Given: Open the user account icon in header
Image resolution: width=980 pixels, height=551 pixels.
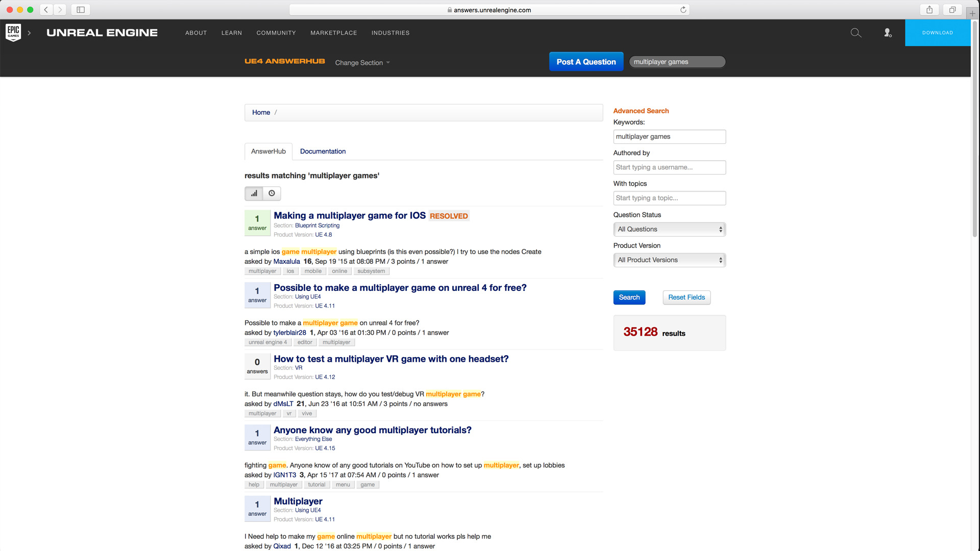Looking at the screenshot, I should (888, 33).
